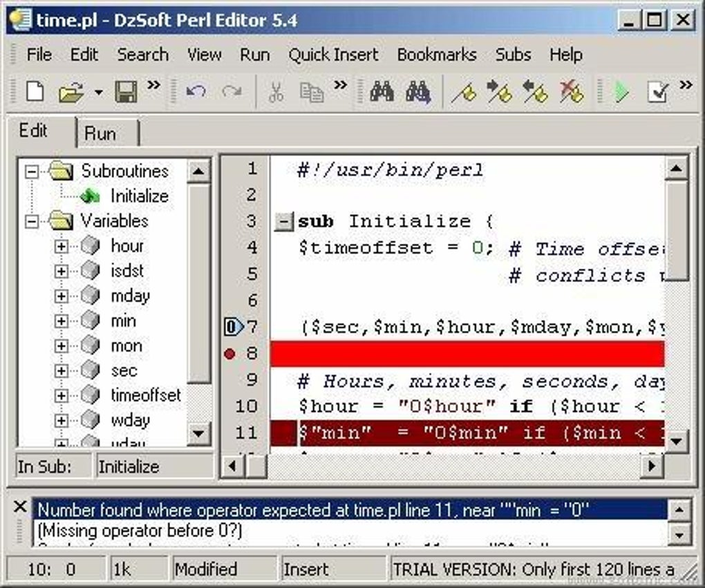The height and width of the screenshot is (588, 705).
Task: Expand the run toolbar overflow chevron
Action: [686, 84]
